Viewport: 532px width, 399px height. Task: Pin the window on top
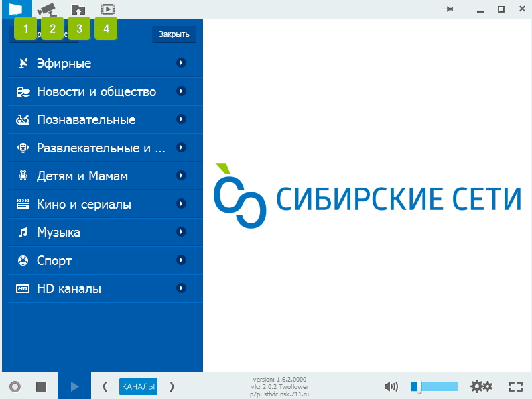click(x=448, y=9)
